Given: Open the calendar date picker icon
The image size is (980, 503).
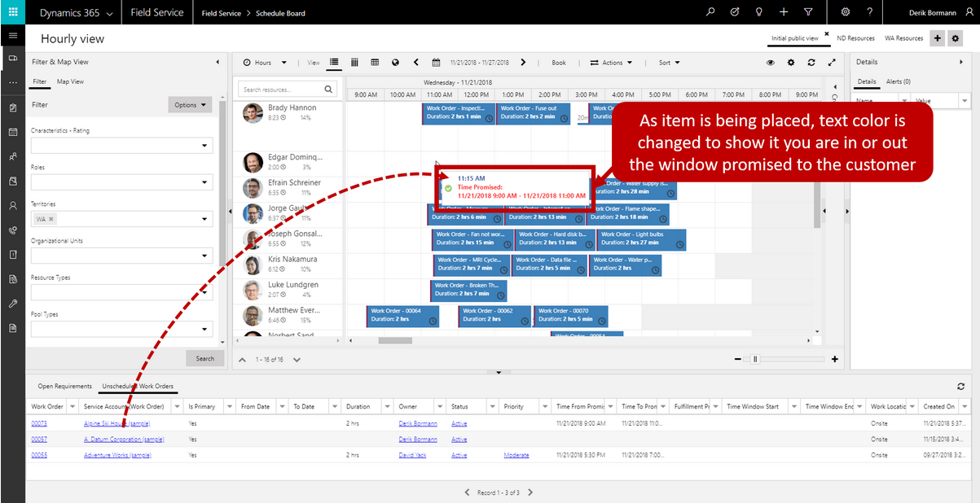Looking at the screenshot, I should pyautogui.click(x=436, y=63).
